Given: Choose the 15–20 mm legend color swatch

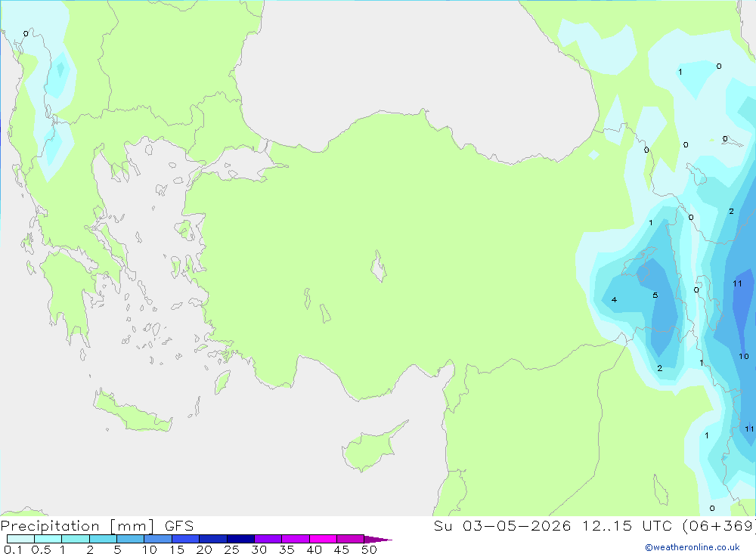Looking at the screenshot, I should 185,539.
